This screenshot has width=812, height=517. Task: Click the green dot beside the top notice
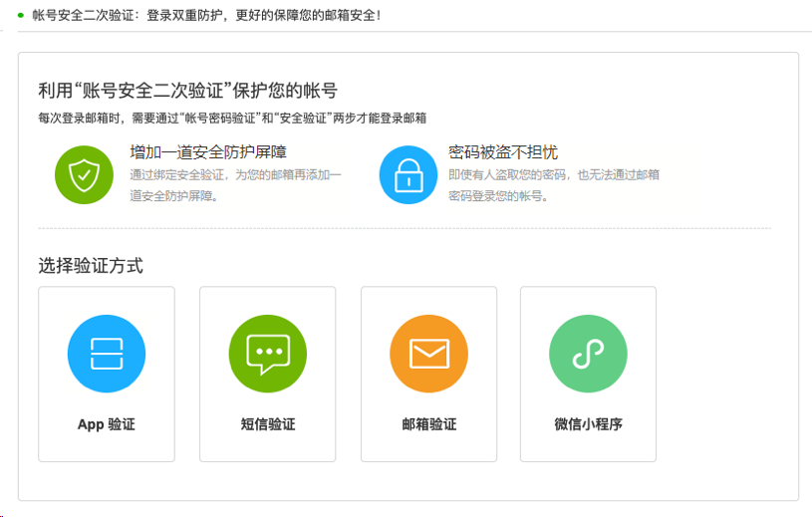click(x=20, y=16)
